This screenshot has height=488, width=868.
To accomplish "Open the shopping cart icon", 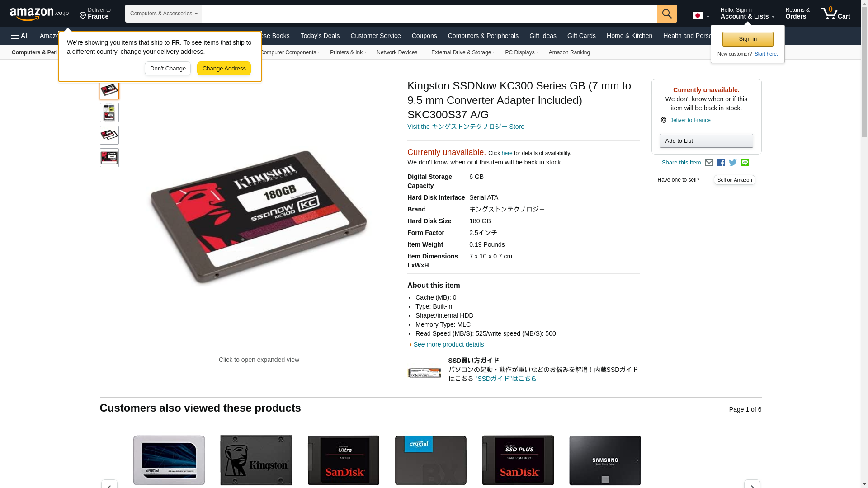I will [835, 14].
